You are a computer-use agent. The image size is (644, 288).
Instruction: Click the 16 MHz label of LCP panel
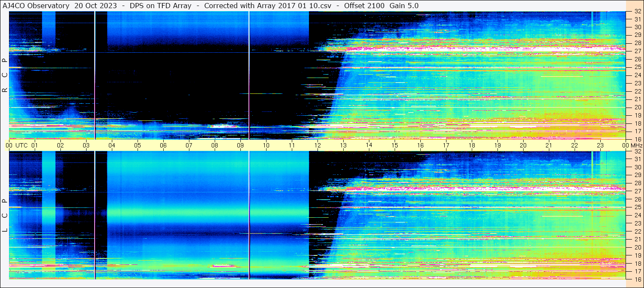coord(637,279)
